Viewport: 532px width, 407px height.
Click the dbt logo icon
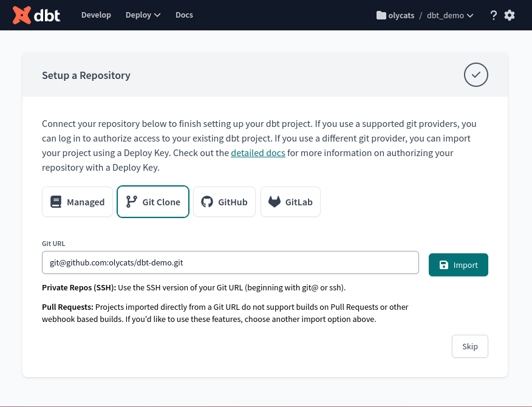coord(22,15)
